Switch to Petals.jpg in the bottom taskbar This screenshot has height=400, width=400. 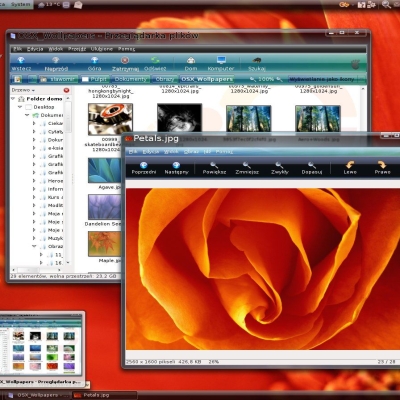[x=105, y=395]
